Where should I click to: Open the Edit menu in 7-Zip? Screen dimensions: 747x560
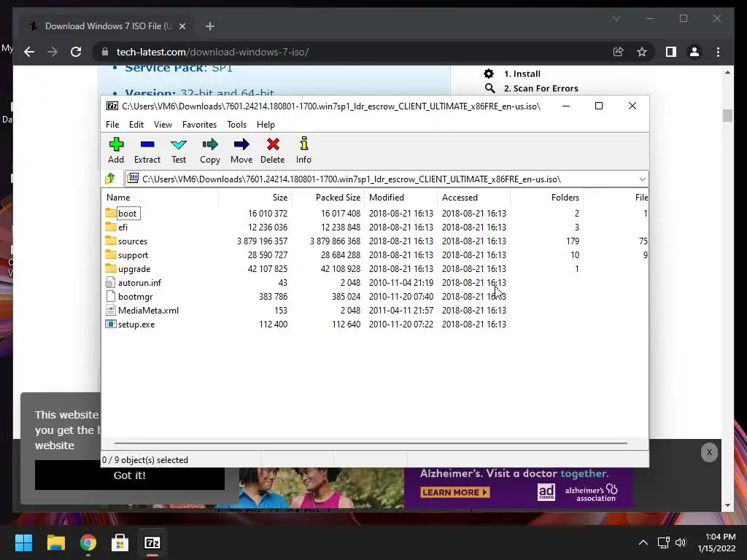coord(136,124)
